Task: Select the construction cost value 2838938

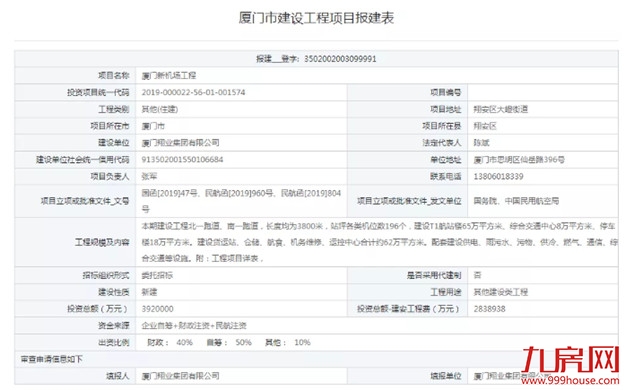Action: coord(489,309)
